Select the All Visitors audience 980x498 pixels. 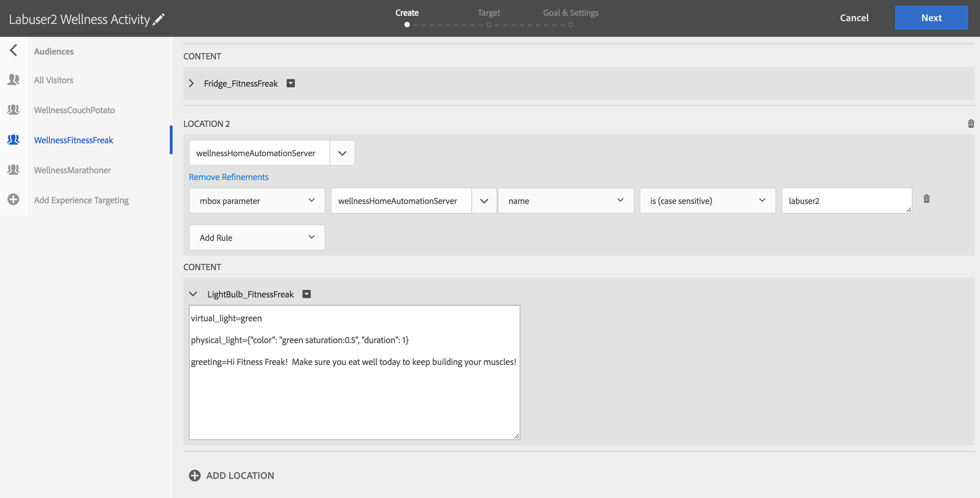click(x=54, y=80)
